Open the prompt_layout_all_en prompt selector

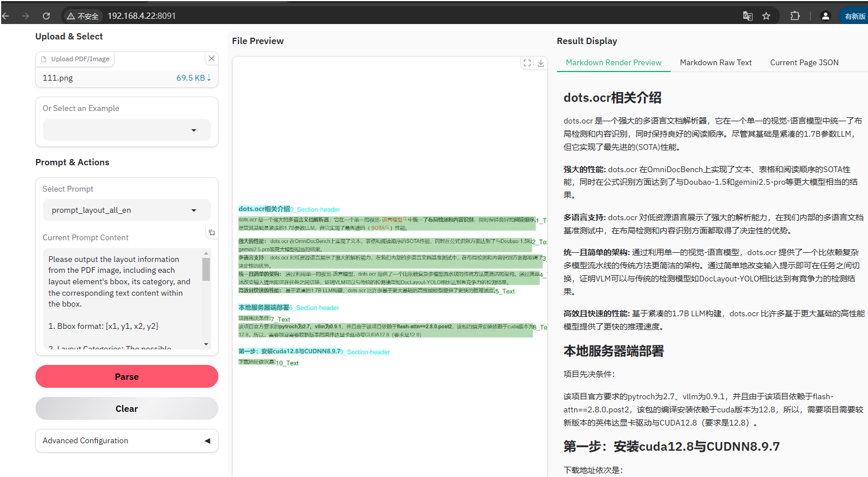pyautogui.click(x=126, y=210)
